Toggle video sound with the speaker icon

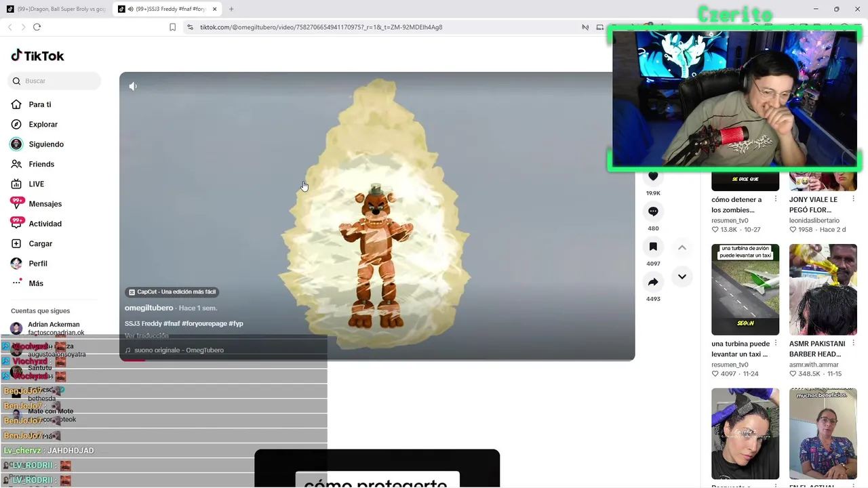coord(133,86)
